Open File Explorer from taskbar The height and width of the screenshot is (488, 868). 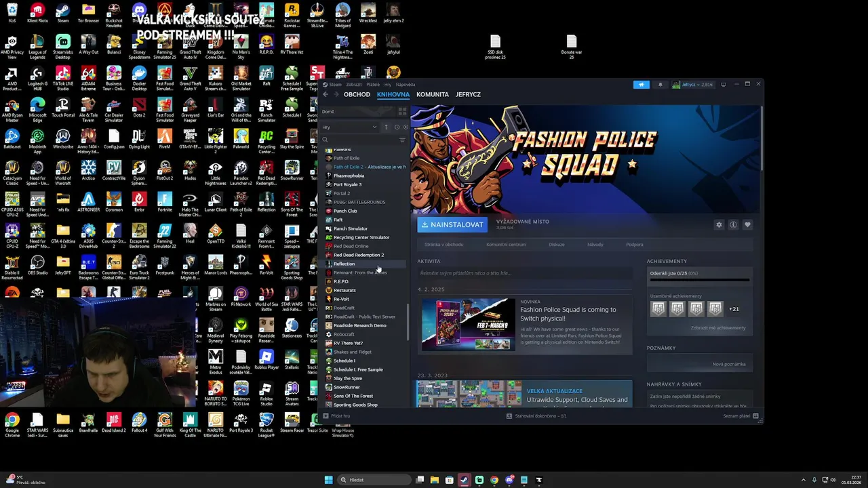tap(434, 480)
